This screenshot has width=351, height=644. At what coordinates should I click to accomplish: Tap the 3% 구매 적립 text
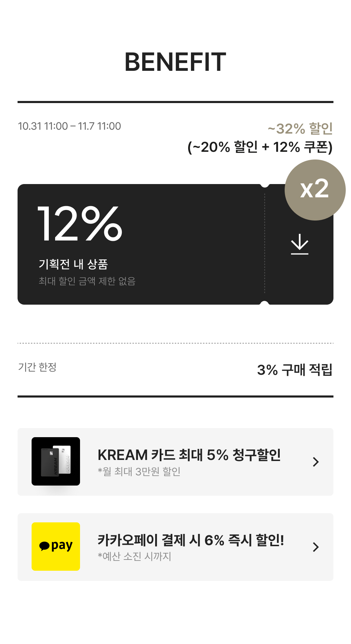pos(294,370)
